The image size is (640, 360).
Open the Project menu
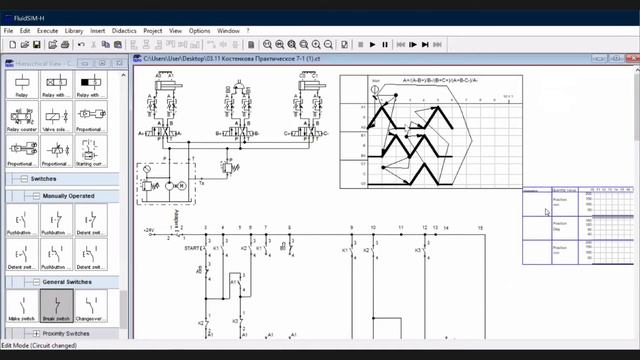tap(153, 31)
